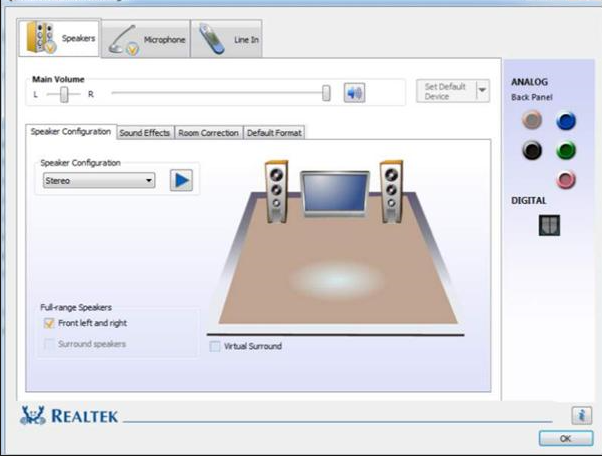Click the Main Volume label
The width and height of the screenshot is (602, 456).
58,79
